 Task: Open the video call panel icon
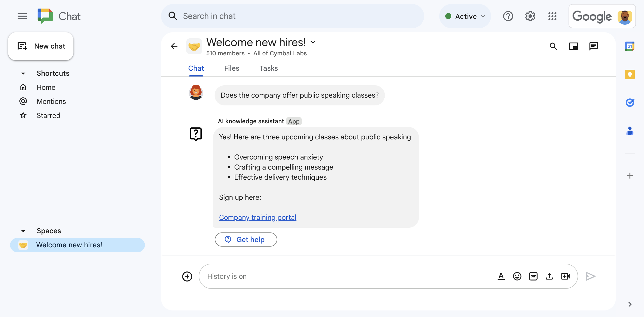pyautogui.click(x=574, y=46)
